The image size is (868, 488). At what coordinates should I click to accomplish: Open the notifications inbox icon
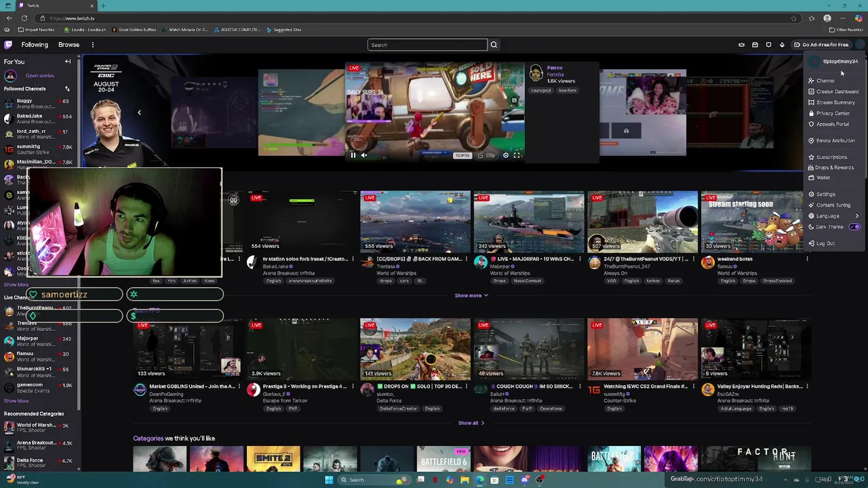(755, 45)
